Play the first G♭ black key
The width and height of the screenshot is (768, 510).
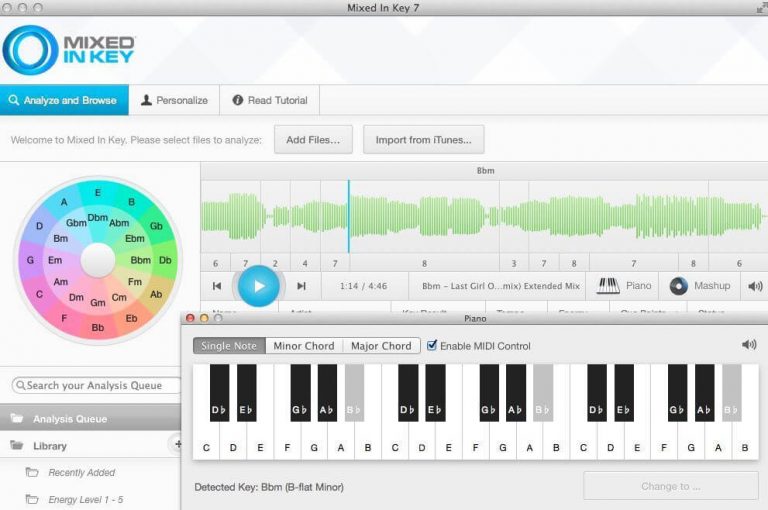click(300, 393)
